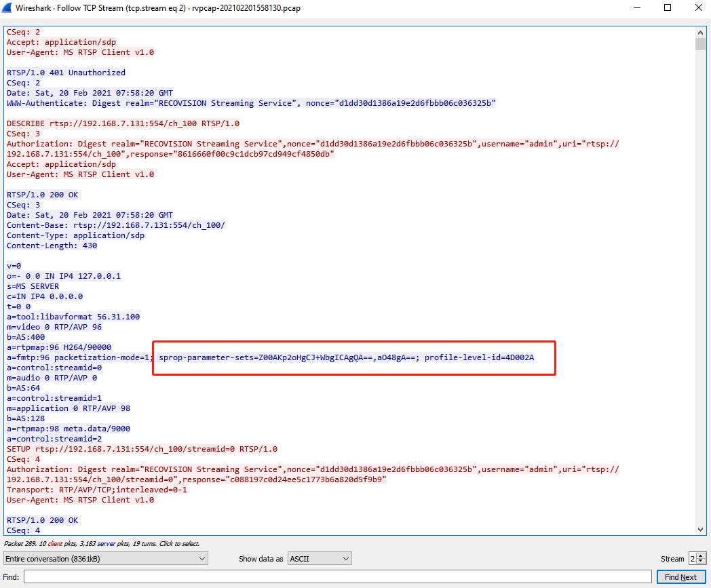Maximize the Follow TCP Stream window

pyautogui.click(x=668, y=7)
